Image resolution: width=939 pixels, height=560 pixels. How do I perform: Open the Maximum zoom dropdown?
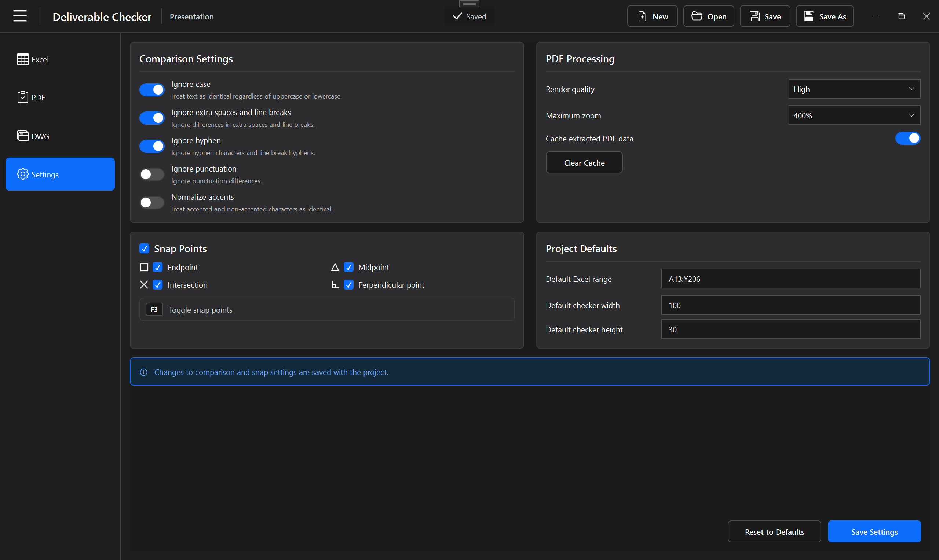(854, 115)
